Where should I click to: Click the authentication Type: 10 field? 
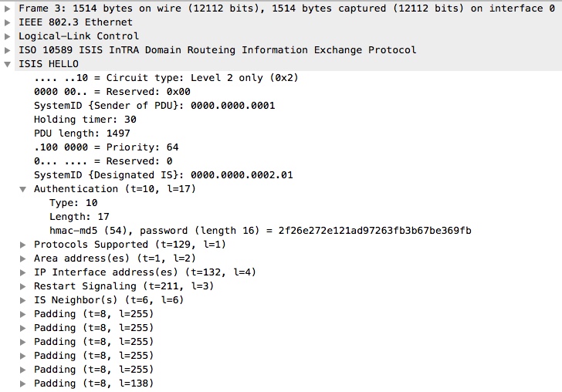tap(73, 203)
